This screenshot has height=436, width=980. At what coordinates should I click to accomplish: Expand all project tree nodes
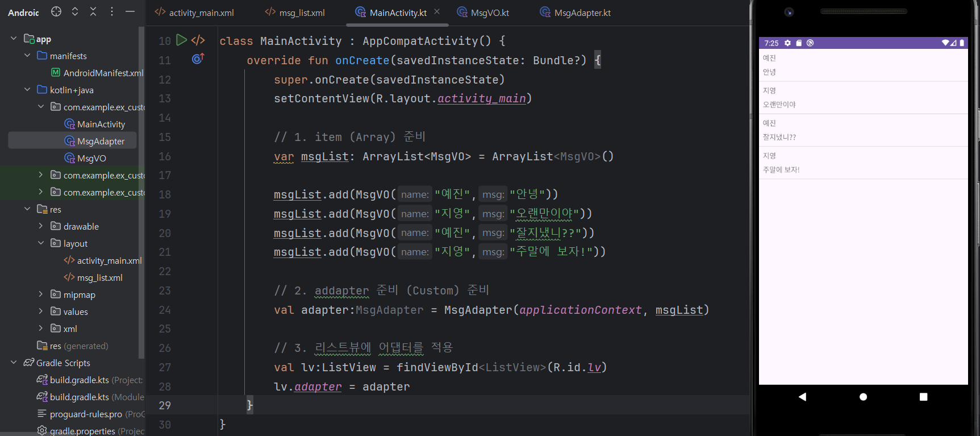pos(75,11)
